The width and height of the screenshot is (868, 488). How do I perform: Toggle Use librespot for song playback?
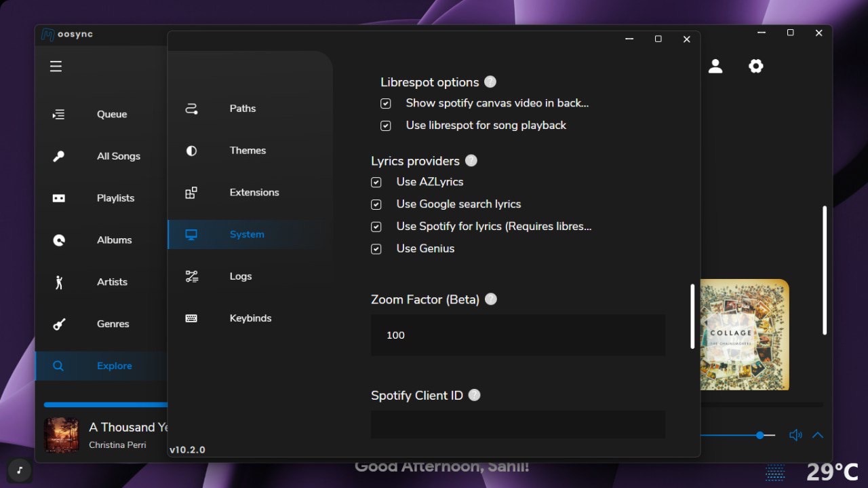click(386, 126)
